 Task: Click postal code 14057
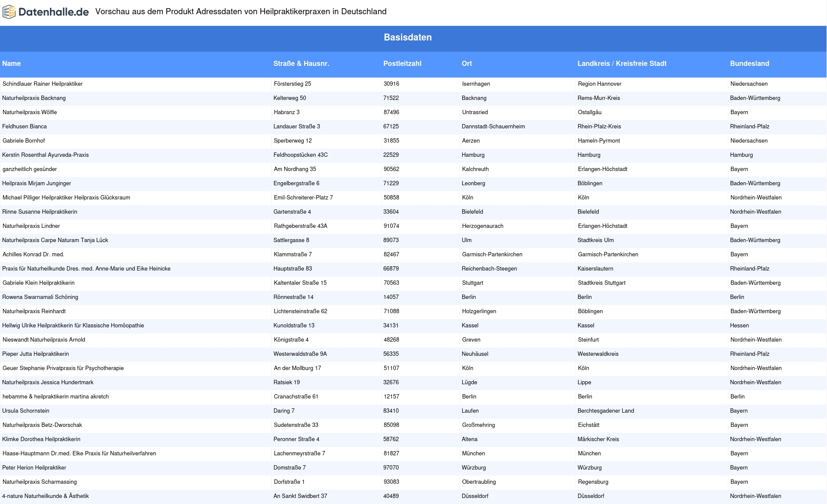pos(391,297)
